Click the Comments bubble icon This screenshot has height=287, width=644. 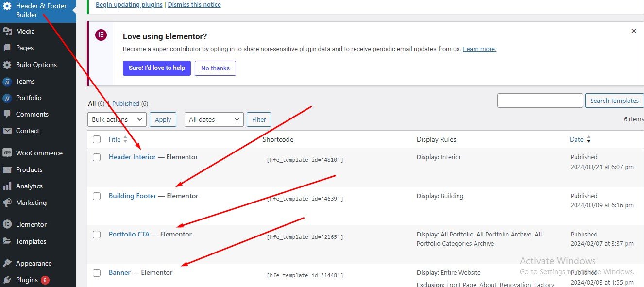7,114
